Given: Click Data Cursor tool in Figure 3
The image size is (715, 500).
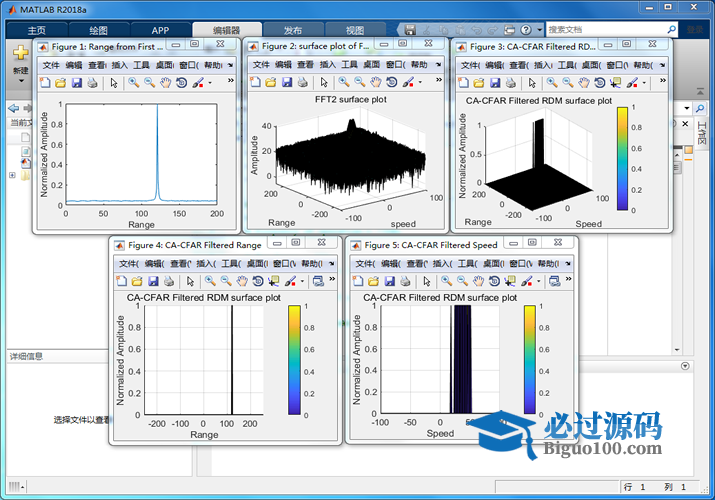Looking at the screenshot, I should (x=616, y=82).
